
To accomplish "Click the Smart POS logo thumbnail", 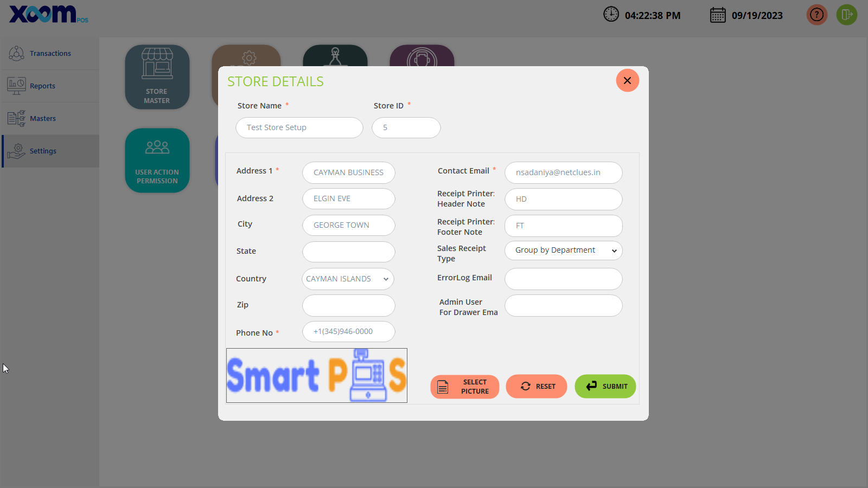I will click(x=317, y=376).
